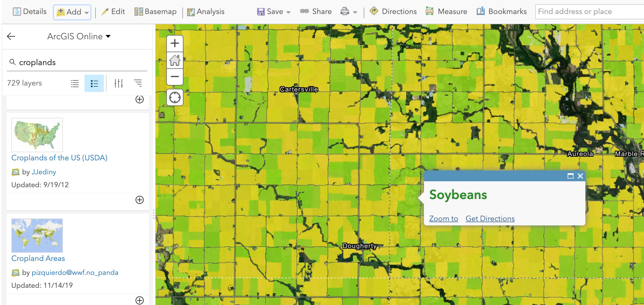
Task: Open owner JJediny profile
Action: (44, 172)
